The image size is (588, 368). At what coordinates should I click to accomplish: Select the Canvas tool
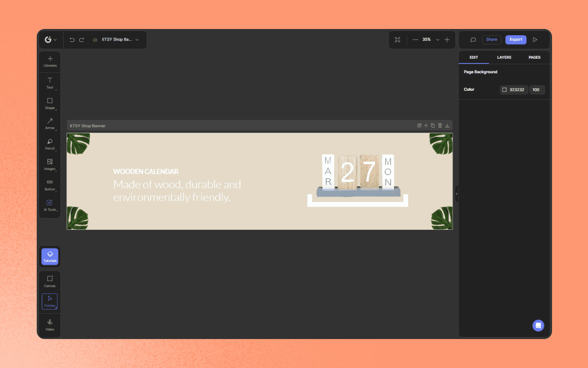50,281
